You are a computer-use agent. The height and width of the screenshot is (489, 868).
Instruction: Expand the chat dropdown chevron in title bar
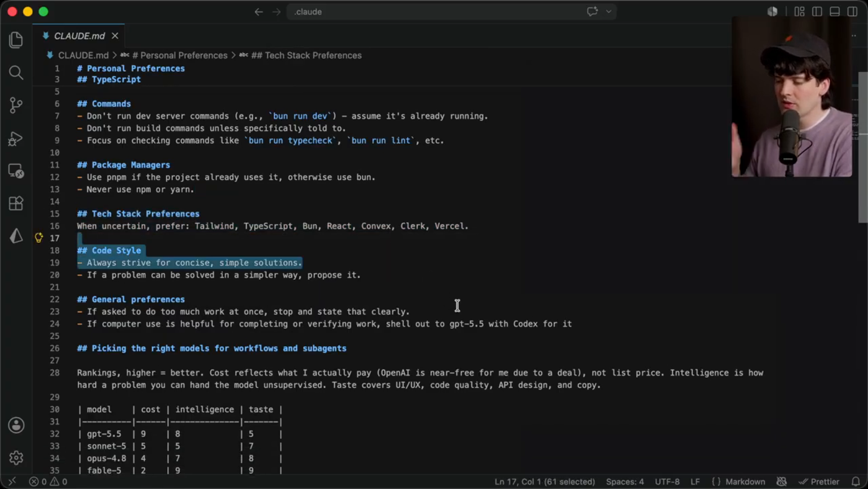[x=609, y=12]
